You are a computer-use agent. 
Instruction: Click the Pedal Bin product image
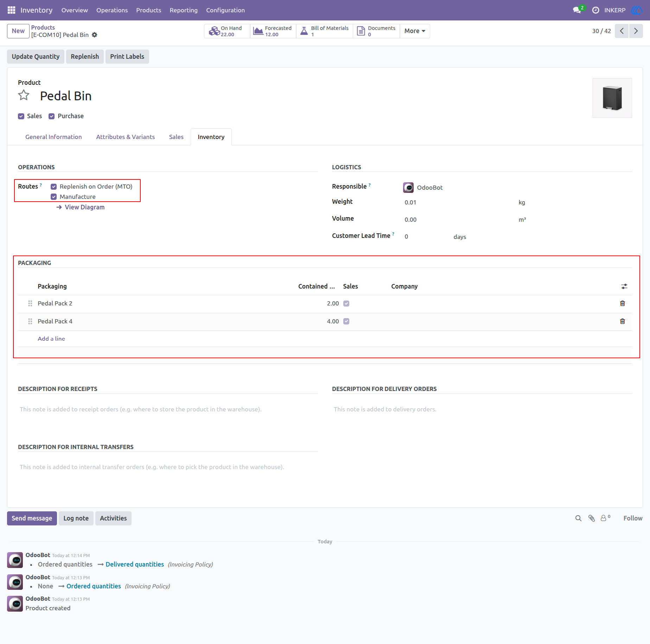(612, 98)
